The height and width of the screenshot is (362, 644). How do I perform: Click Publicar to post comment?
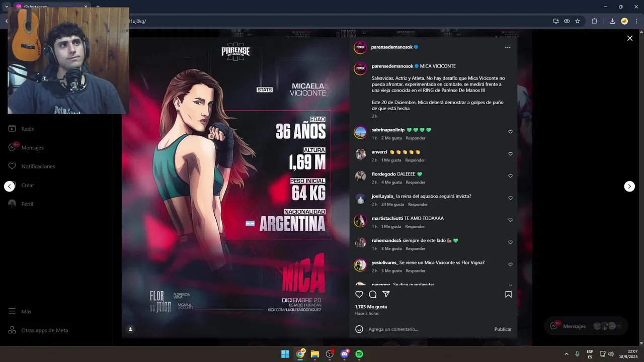tap(503, 329)
